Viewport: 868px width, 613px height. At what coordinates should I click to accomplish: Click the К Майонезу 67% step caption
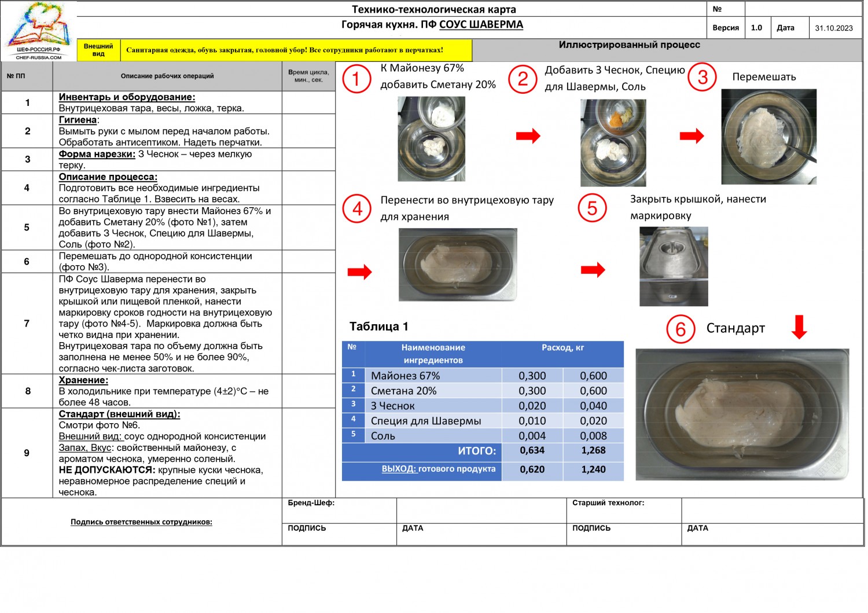[x=438, y=76]
